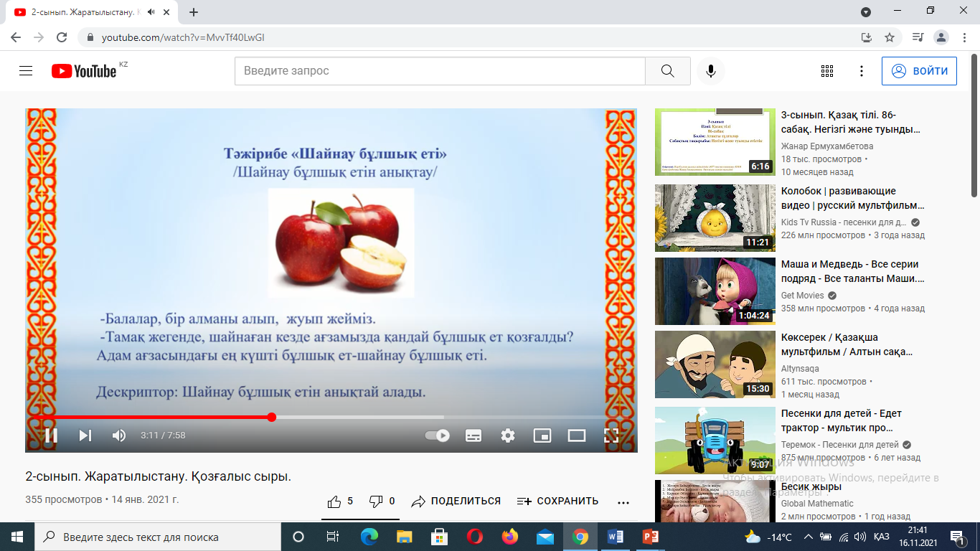This screenshot has height=551, width=980.
Task: Go back in the browser
Action: pyautogui.click(x=16, y=37)
